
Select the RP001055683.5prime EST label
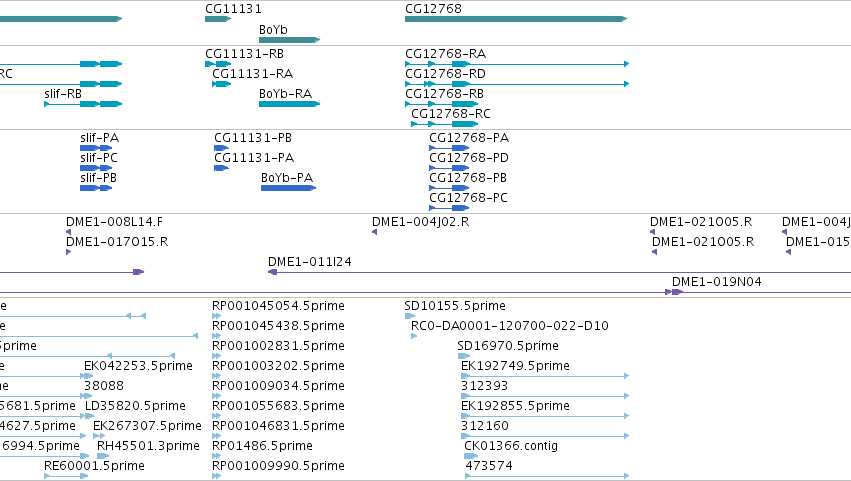point(278,407)
